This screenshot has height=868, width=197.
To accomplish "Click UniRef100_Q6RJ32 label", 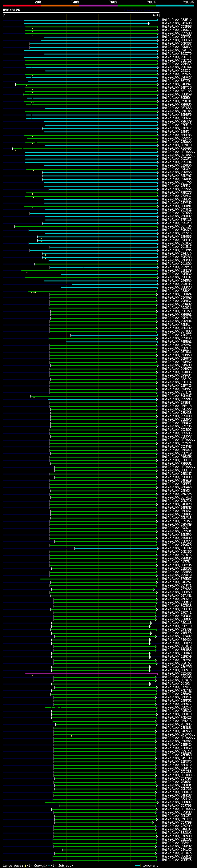I will pos(177,328).
